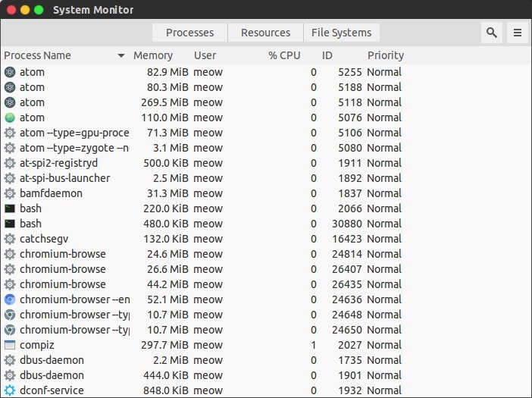Select the at-spi-bus-launcher process name
Image resolution: width=532 pixels, height=398 pixels.
point(65,178)
